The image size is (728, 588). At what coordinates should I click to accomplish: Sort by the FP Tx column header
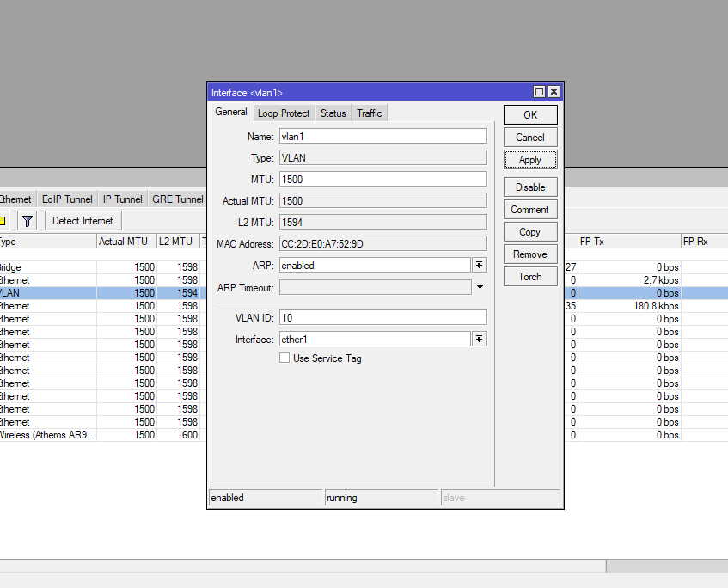click(629, 242)
